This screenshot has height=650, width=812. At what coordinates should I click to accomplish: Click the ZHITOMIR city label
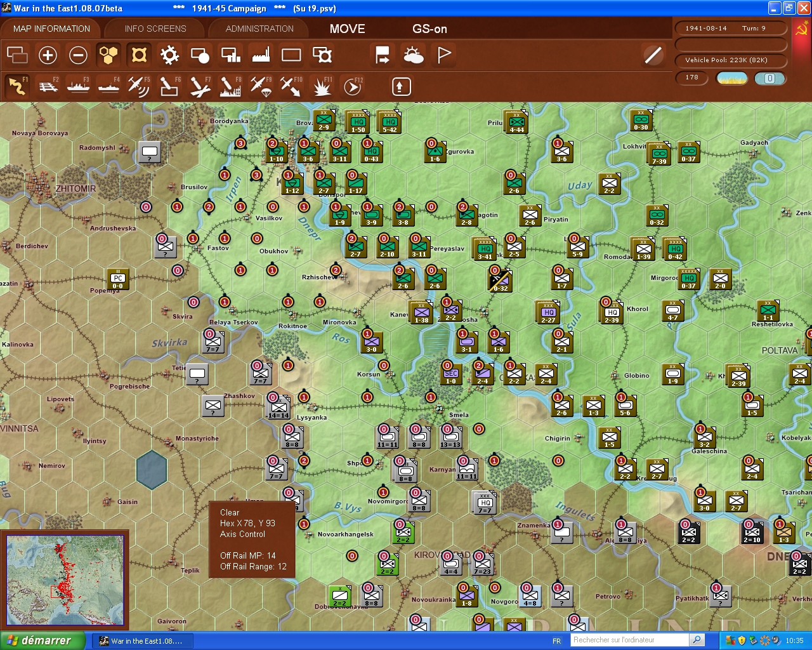click(x=75, y=189)
